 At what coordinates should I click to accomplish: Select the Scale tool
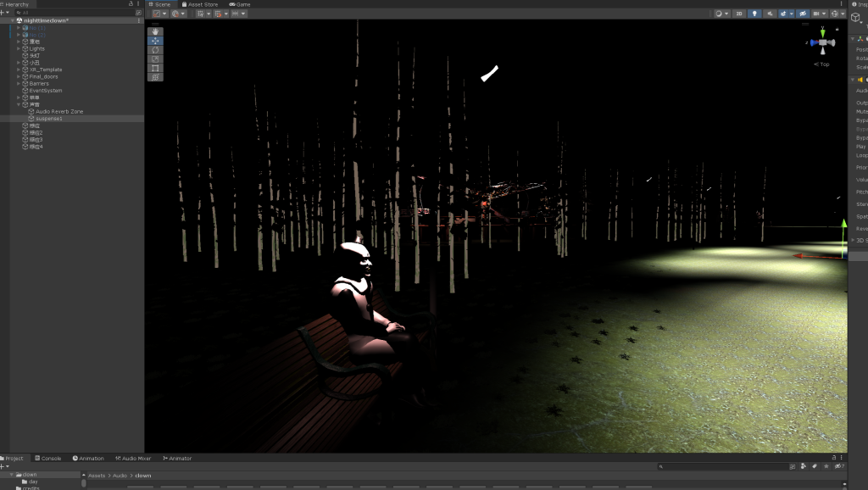(x=155, y=59)
